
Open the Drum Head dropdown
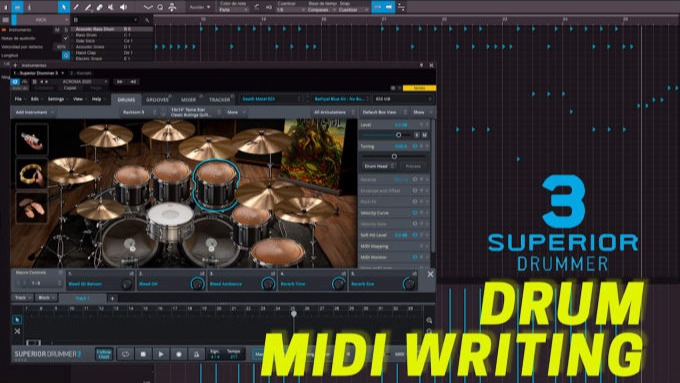(x=379, y=166)
